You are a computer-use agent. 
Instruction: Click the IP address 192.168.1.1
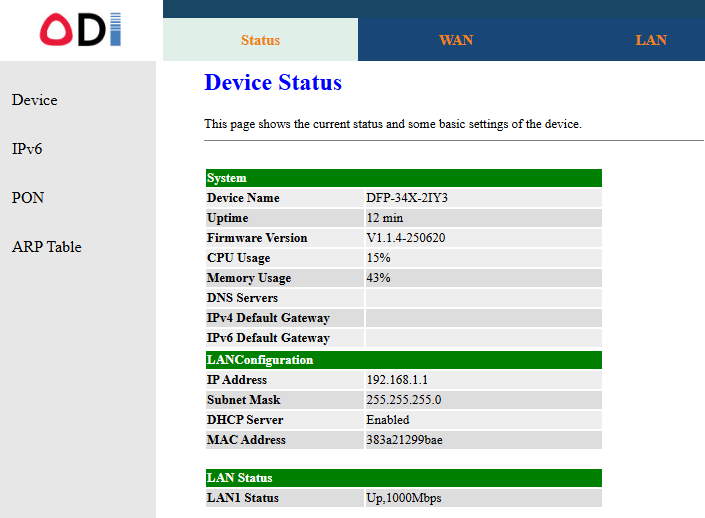pos(397,380)
